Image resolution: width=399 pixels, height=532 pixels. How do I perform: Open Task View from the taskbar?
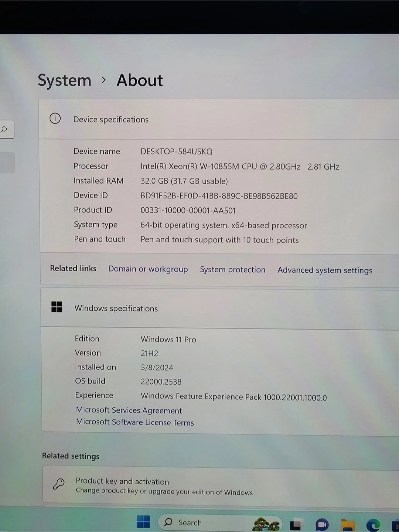296,524
